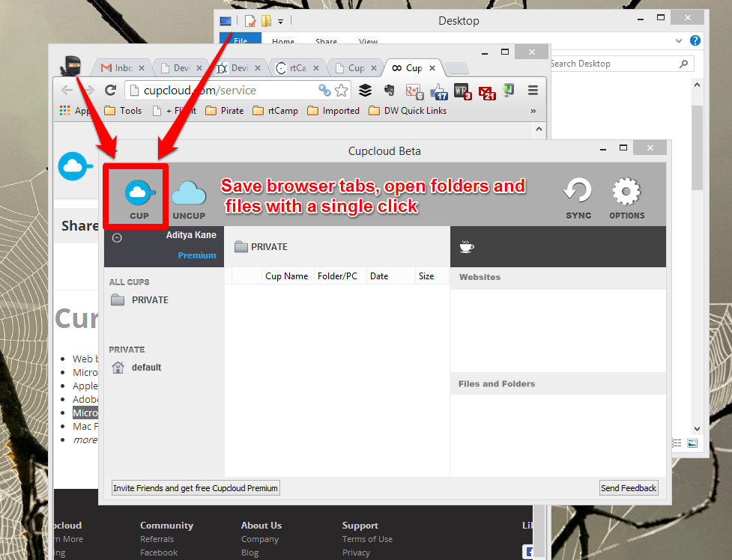Click the Google +1 extension icon

coord(414,91)
